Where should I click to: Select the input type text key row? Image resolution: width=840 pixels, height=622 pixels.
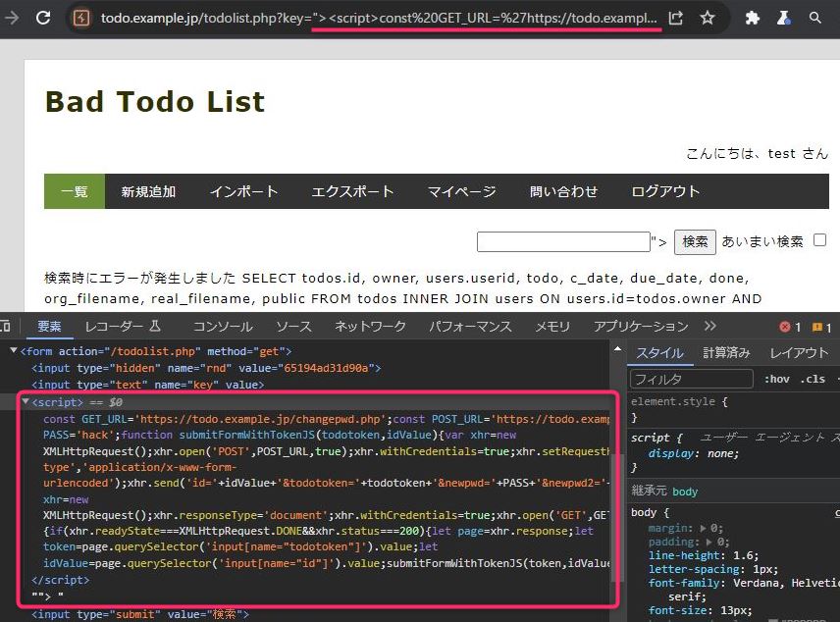click(148, 385)
